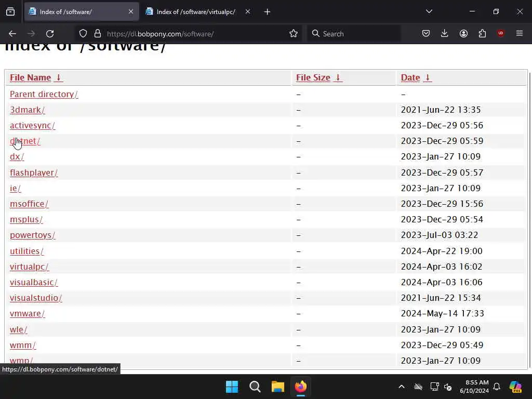
Task: Go back to the previous page
Action: [x=12, y=34]
